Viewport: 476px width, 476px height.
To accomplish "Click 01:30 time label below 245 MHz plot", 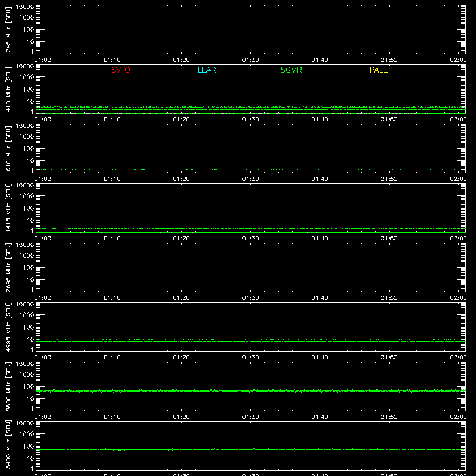I will coord(250,60).
